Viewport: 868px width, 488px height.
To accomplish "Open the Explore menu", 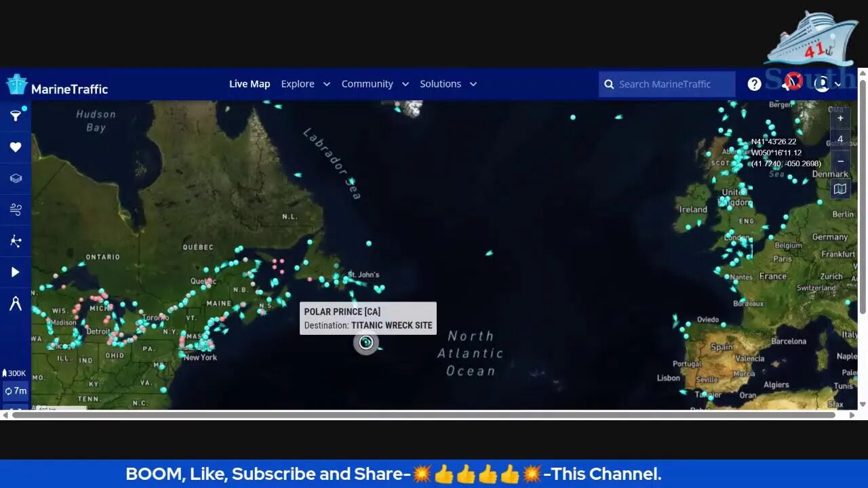I will coord(298,84).
